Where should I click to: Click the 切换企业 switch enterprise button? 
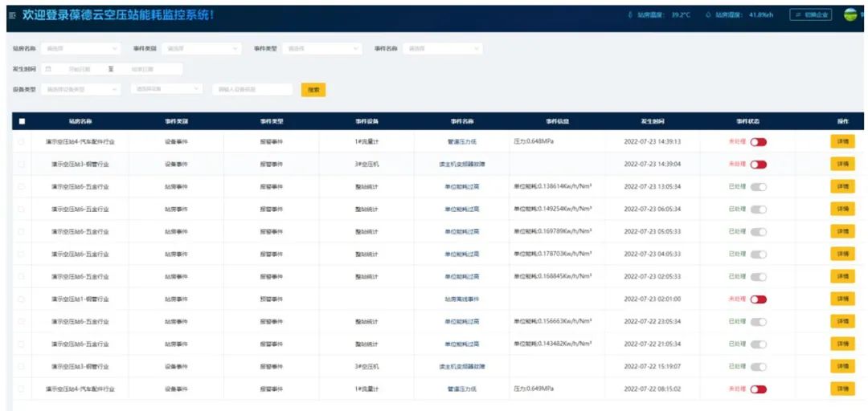pos(810,14)
